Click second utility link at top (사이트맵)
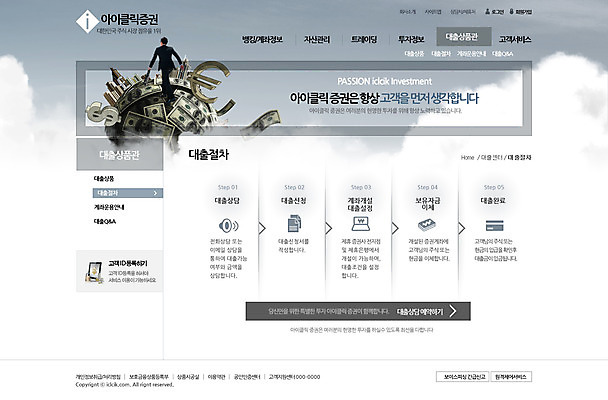608x400 pixels. click(x=433, y=12)
